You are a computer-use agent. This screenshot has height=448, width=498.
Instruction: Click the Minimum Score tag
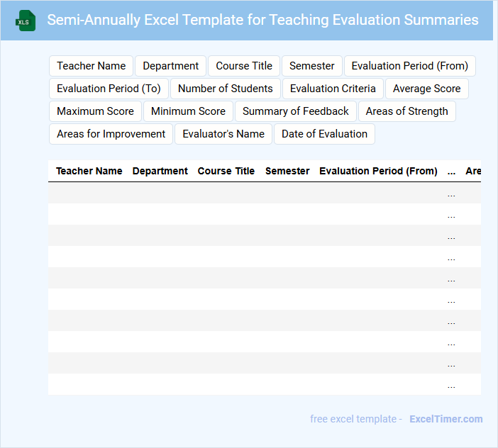click(188, 111)
